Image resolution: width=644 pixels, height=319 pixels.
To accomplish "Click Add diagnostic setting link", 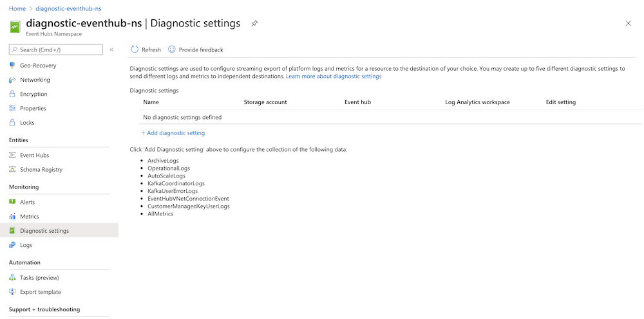I will (173, 133).
